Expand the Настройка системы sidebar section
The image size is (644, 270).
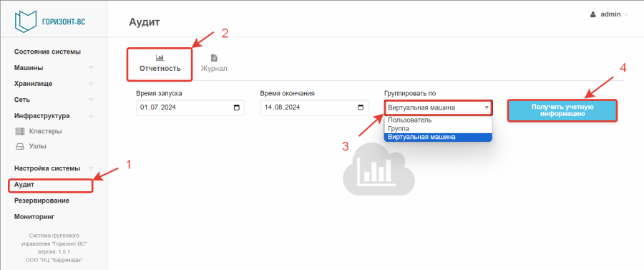pos(91,168)
